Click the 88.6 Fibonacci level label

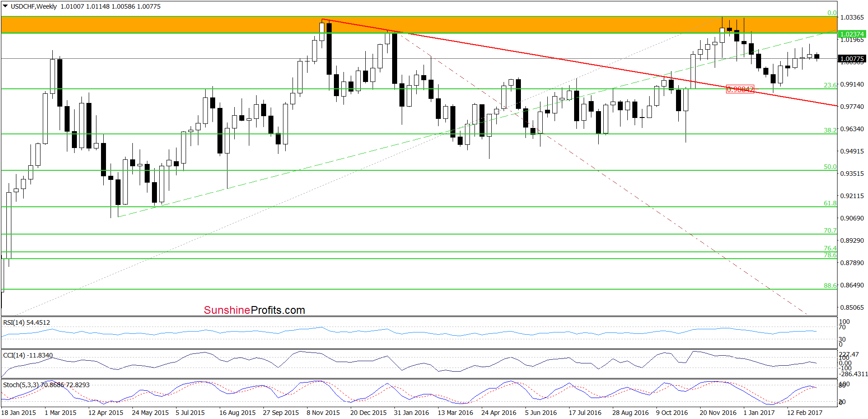[830, 286]
